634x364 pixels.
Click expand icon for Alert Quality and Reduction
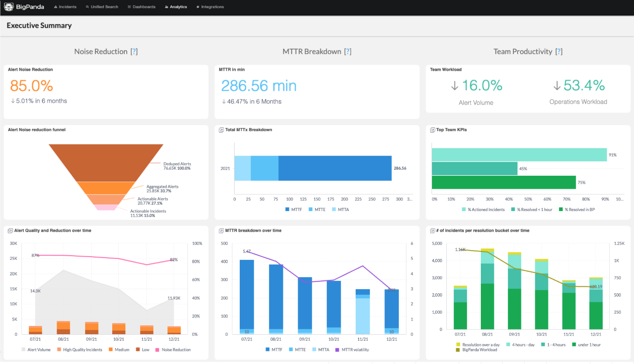[x=10, y=231]
